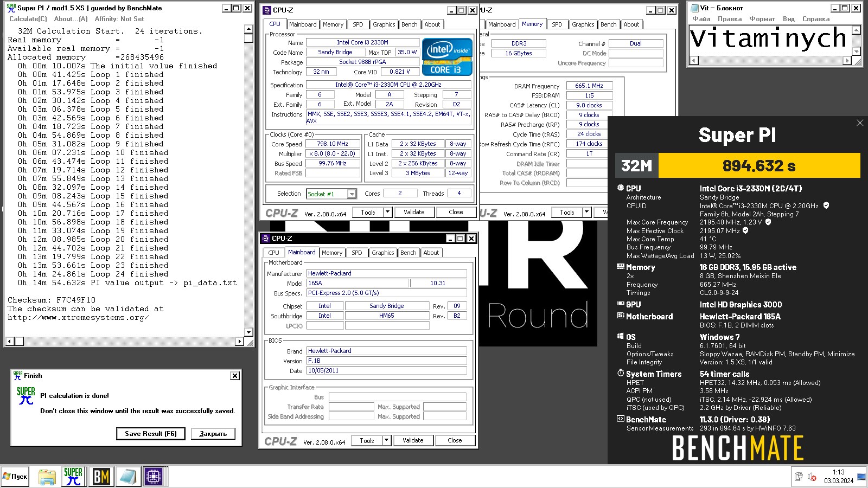Image resolution: width=868 pixels, height=488 pixels.
Task: Click the CPU section icon in BenchMate
Action: click(620, 188)
